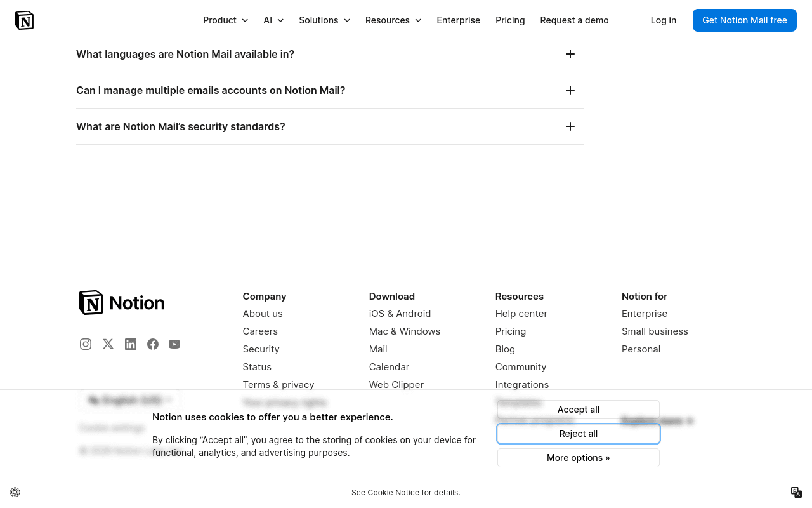Click the Download footer heading

[x=392, y=297]
